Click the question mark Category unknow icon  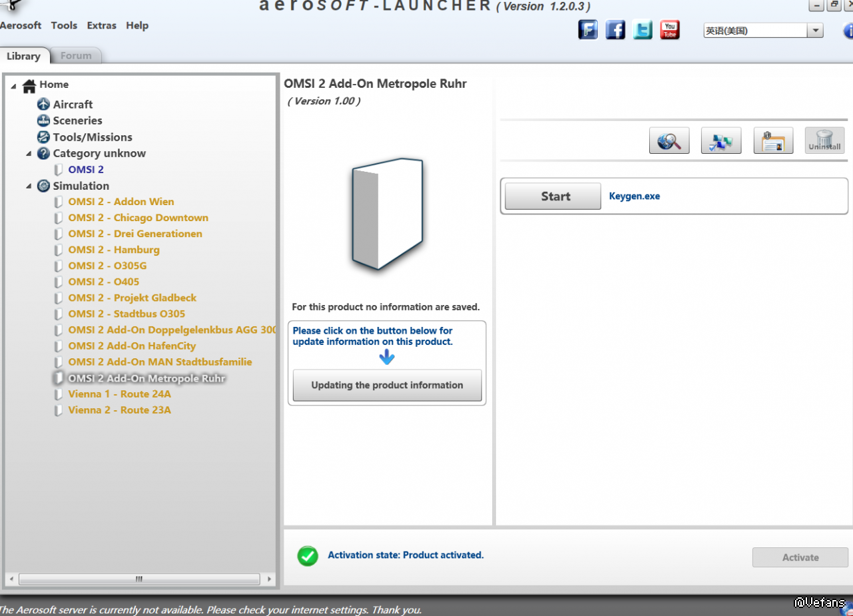point(44,153)
